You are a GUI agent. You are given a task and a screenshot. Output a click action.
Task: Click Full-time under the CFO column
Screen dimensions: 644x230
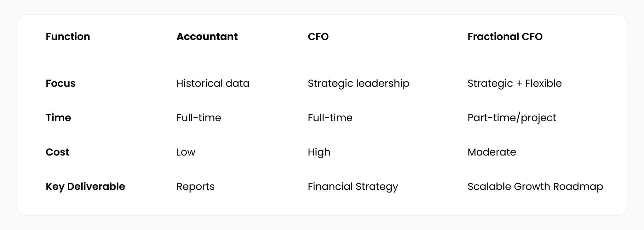click(x=330, y=118)
